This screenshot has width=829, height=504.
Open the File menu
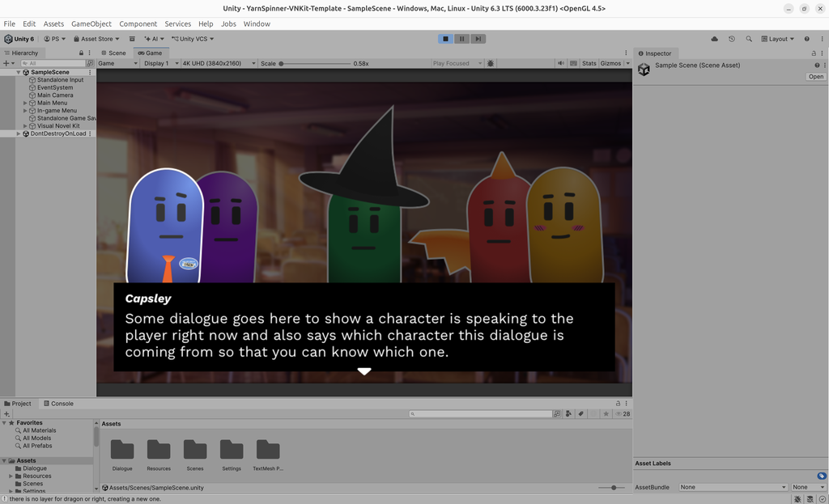(x=10, y=23)
